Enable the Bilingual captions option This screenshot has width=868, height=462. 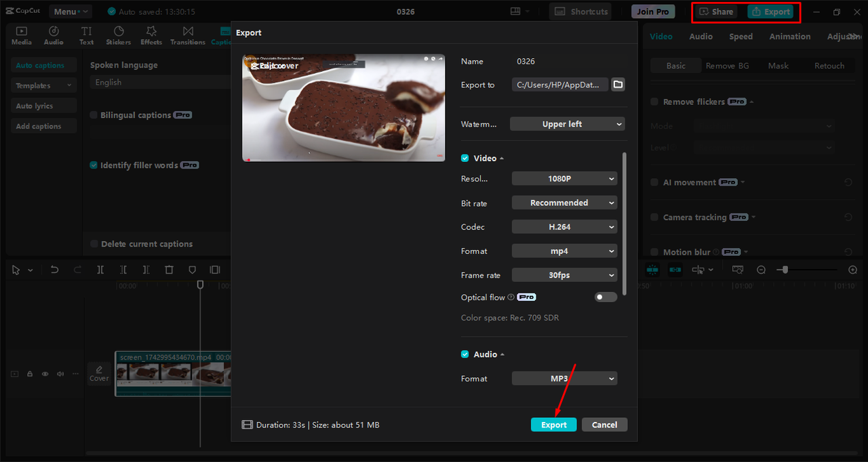point(93,114)
